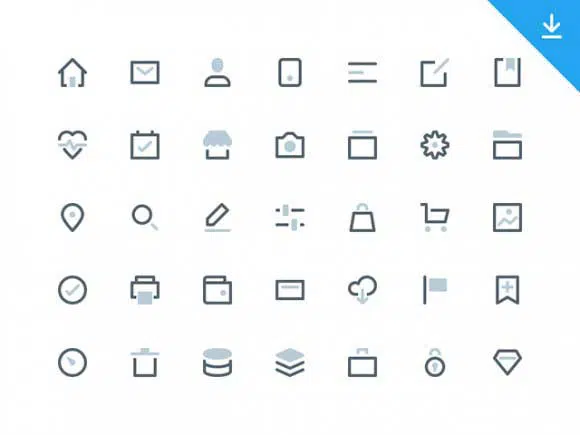580x435 pixels.
Task: Click the envelope mail icon
Action: click(x=145, y=72)
